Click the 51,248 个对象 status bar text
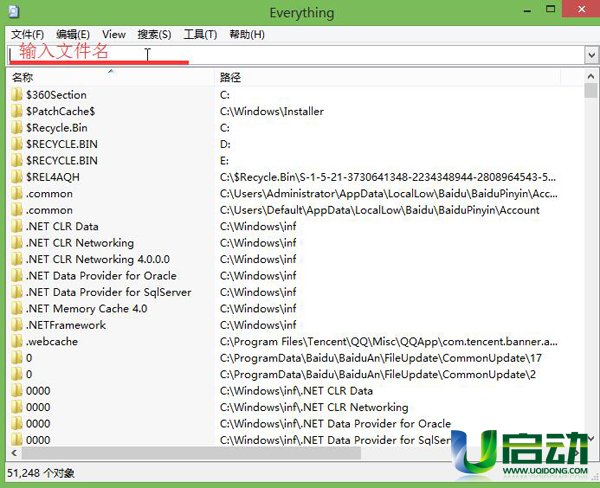Image resolution: width=600 pixels, height=488 pixels. pos(41,473)
